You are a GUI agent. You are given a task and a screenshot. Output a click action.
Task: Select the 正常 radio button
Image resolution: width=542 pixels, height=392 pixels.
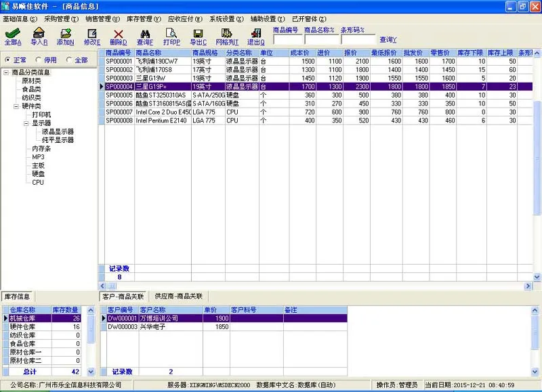click(8, 60)
